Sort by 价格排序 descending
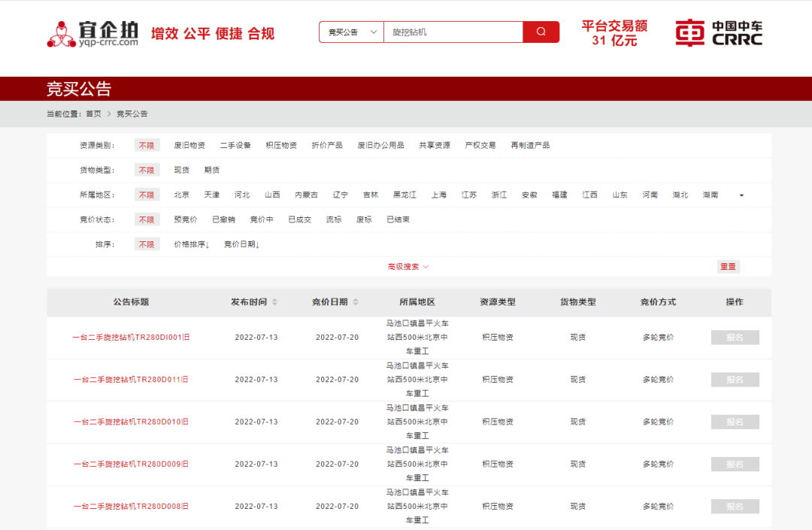 tap(192, 244)
